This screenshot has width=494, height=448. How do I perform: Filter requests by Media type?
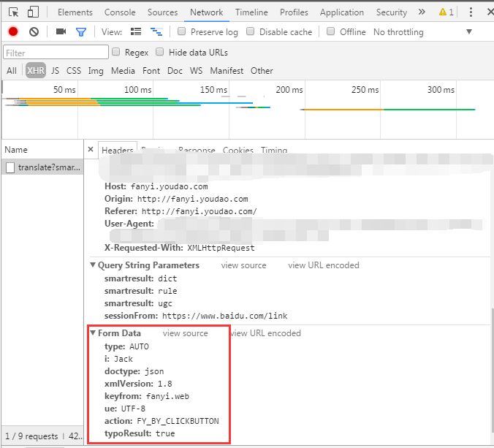123,71
